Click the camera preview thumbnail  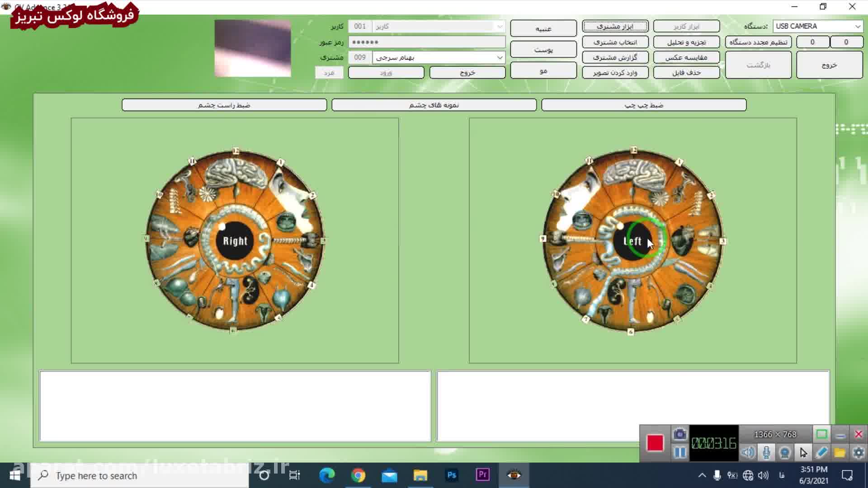[x=253, y=48]
